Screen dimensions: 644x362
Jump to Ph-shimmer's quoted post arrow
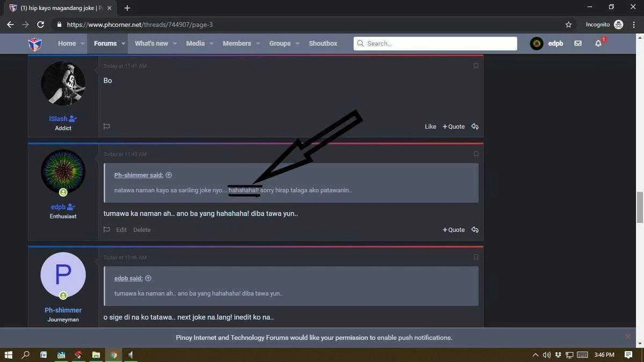169,175
